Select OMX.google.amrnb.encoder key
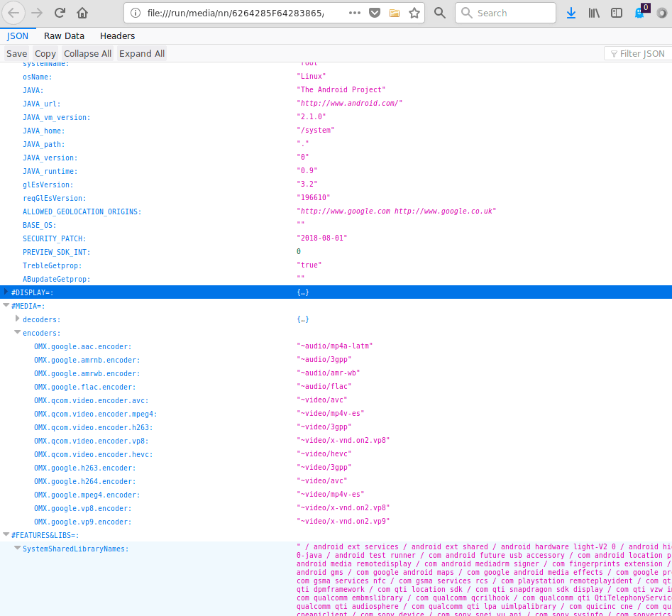Image resolution: width=672 pixels, height=616 pixels. [x=87, y=360]
